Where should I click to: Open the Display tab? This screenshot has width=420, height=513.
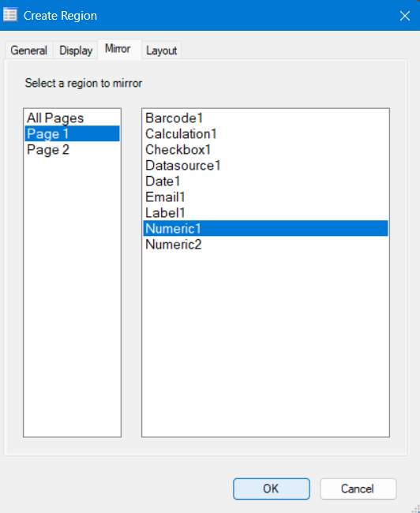click(x=76, y=51)
